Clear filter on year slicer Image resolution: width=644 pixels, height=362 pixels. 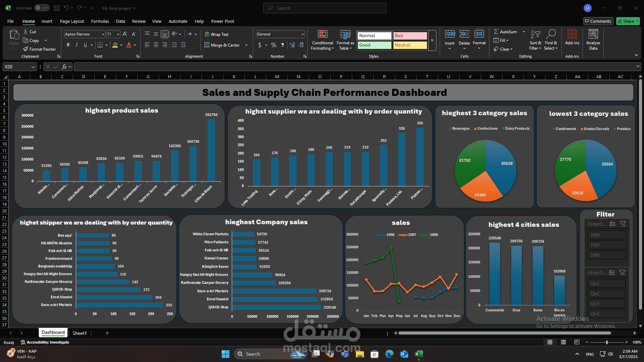tap(623, 224)
